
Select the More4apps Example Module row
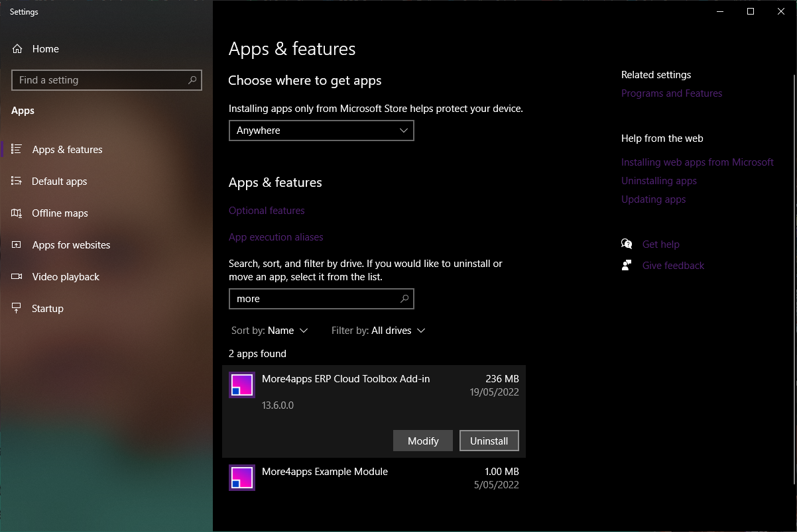coord(374,478)
